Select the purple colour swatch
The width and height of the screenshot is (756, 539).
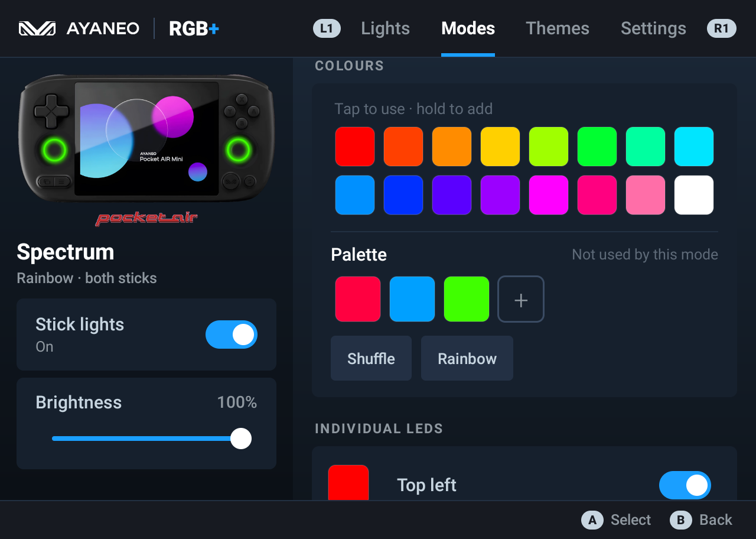(x=500, y=195)
